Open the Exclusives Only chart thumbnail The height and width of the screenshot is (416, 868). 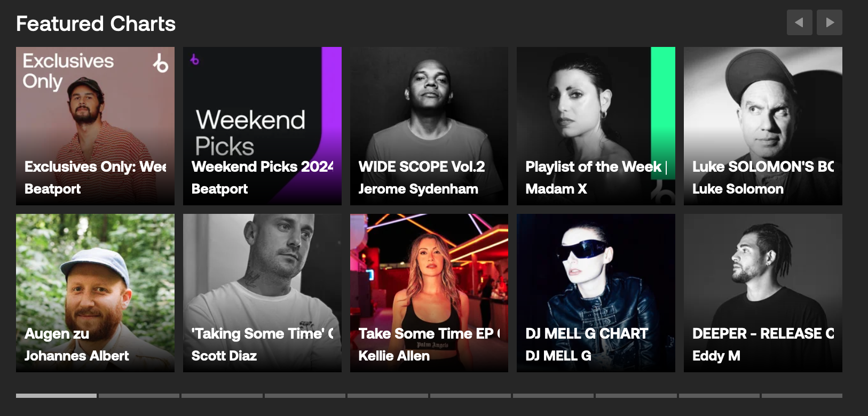click(95, 126)
